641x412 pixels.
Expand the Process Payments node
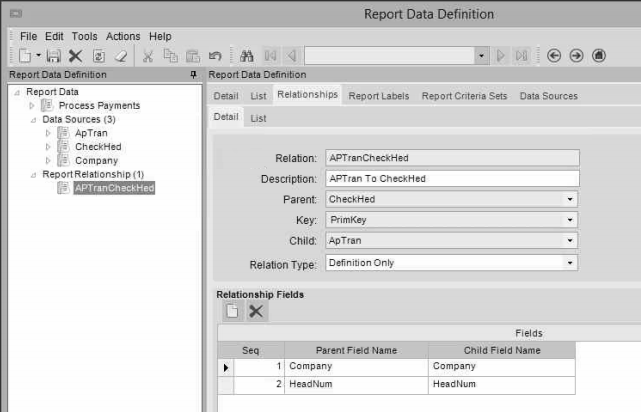tap(32, 106)
